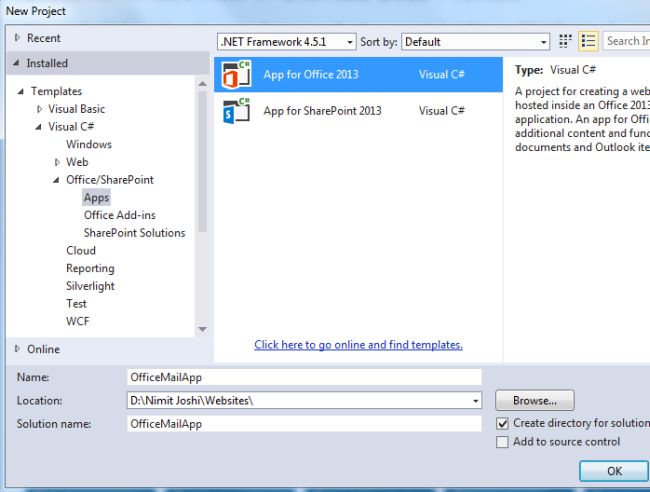Image resolution: width=650 pixels, height=492 pixels.
Task: Click the Browse... button
Action: click(535, 400)
